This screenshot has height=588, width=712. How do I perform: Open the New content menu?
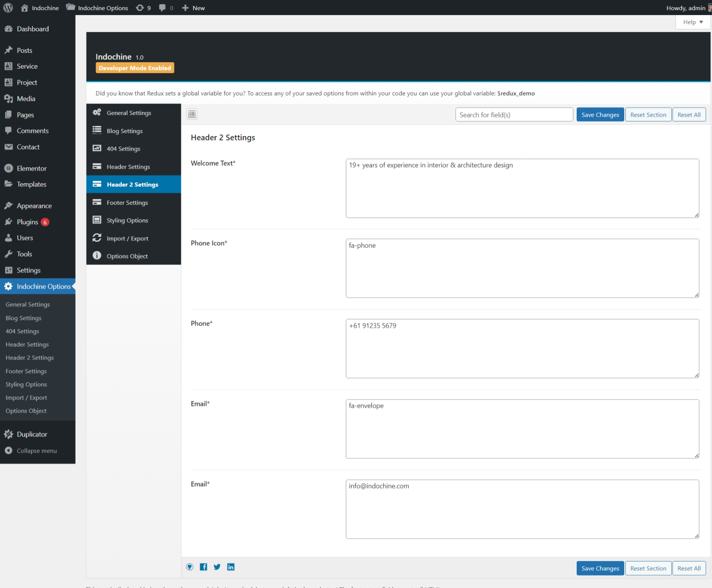193,8
